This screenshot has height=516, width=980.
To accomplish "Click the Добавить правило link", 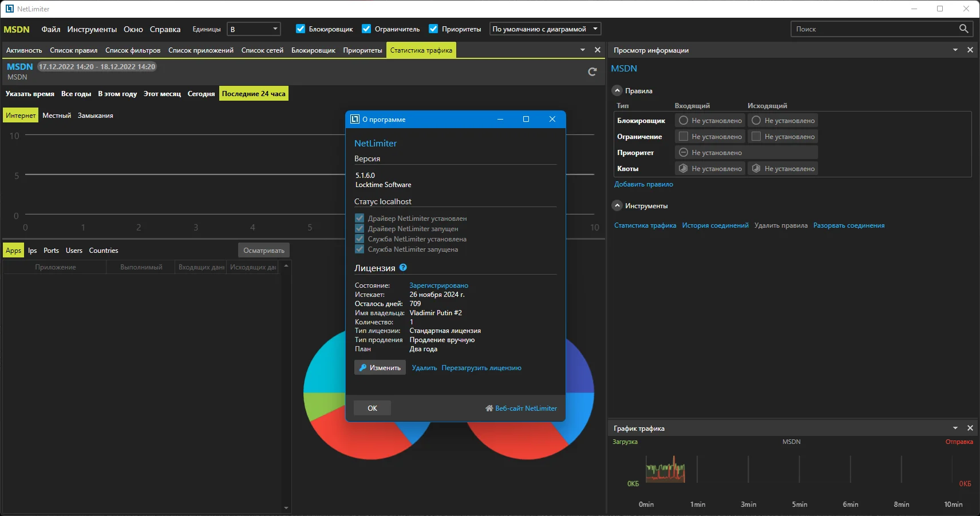I will point(643,184).
